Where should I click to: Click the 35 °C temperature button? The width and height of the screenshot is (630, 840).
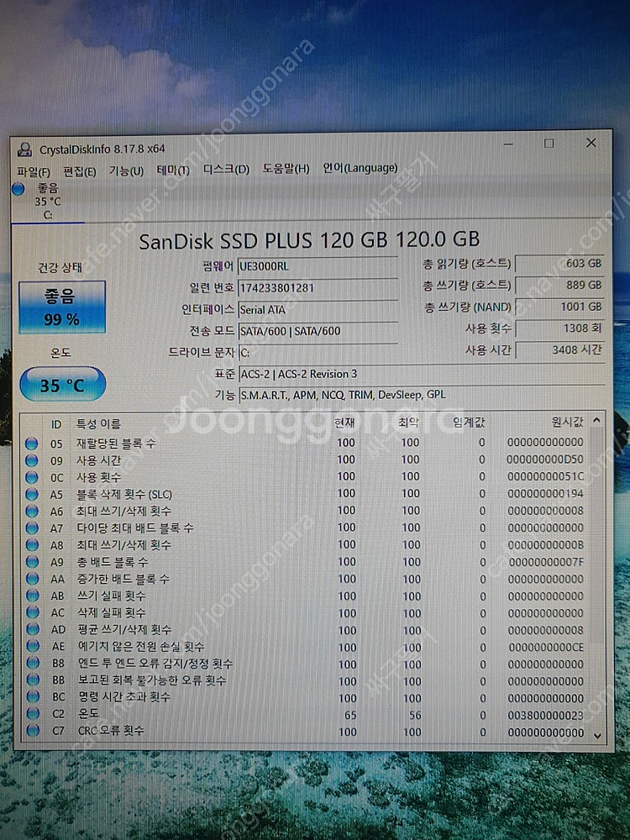[x=62, y=385]
